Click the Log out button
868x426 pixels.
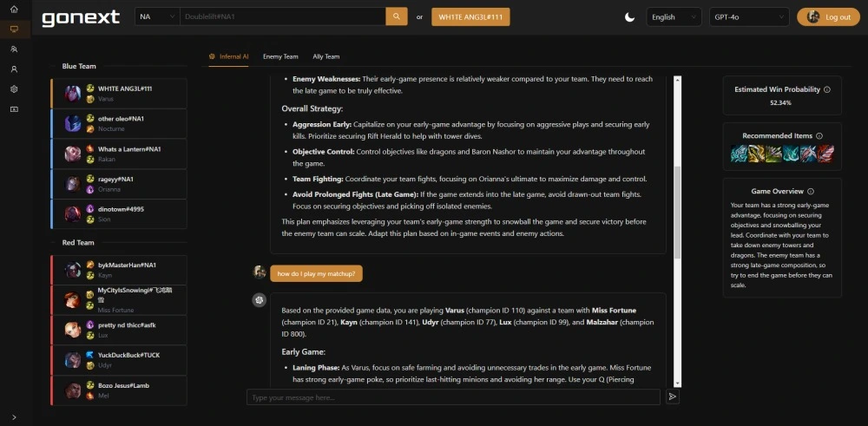828,17
